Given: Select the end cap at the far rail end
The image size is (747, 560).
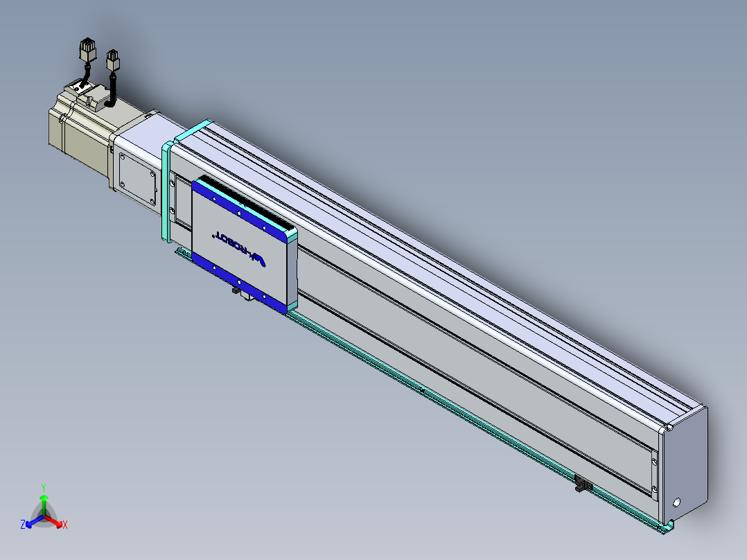Looking at the screenshot, I should pos(684,465).
